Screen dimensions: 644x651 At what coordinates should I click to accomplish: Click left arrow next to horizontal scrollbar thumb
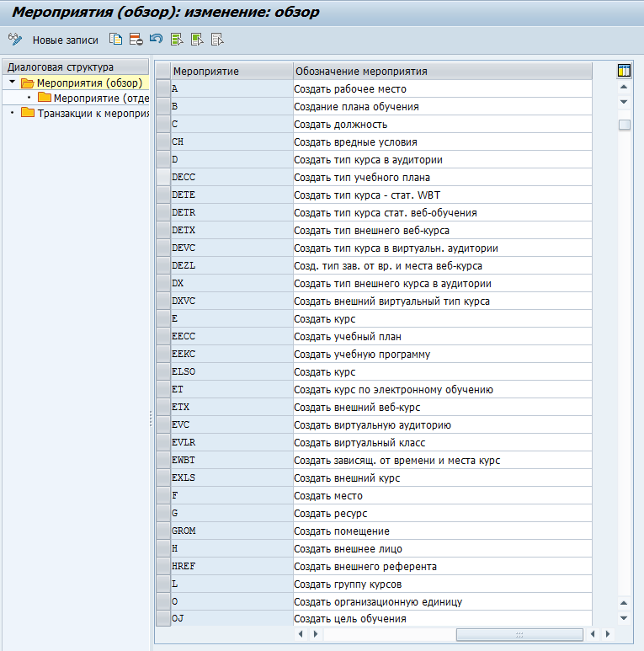click(x=593, y=634)
